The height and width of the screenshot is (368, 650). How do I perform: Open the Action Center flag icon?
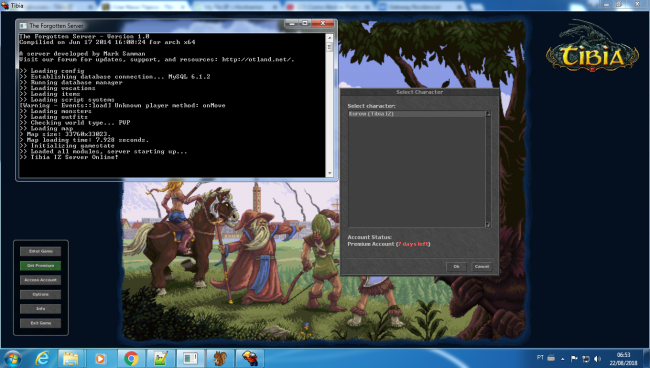[x=574, y=358]
